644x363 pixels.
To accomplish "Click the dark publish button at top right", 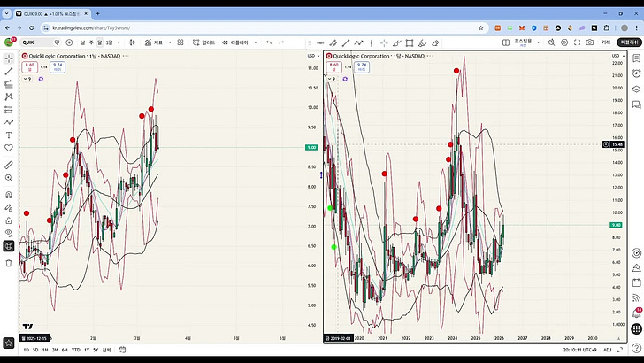I will (629, 42).
